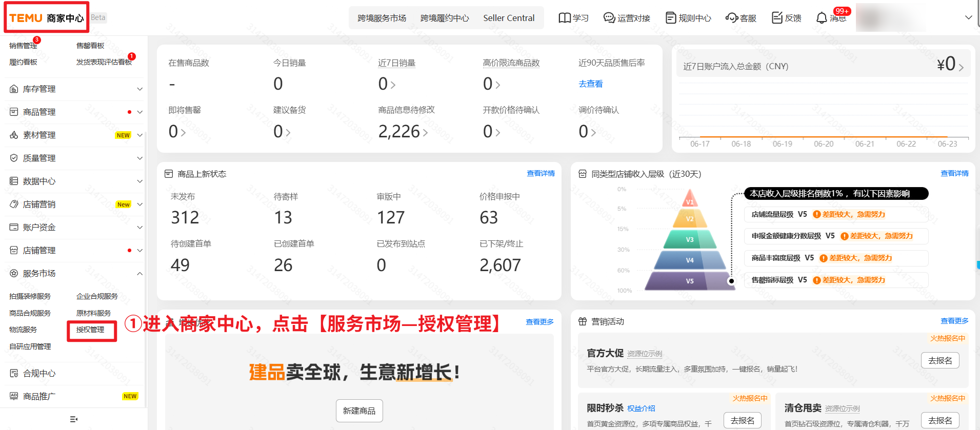Expand the 数据中心 menu chevron
The width and height of the screenshot is (980, 430).
(139, 181)
